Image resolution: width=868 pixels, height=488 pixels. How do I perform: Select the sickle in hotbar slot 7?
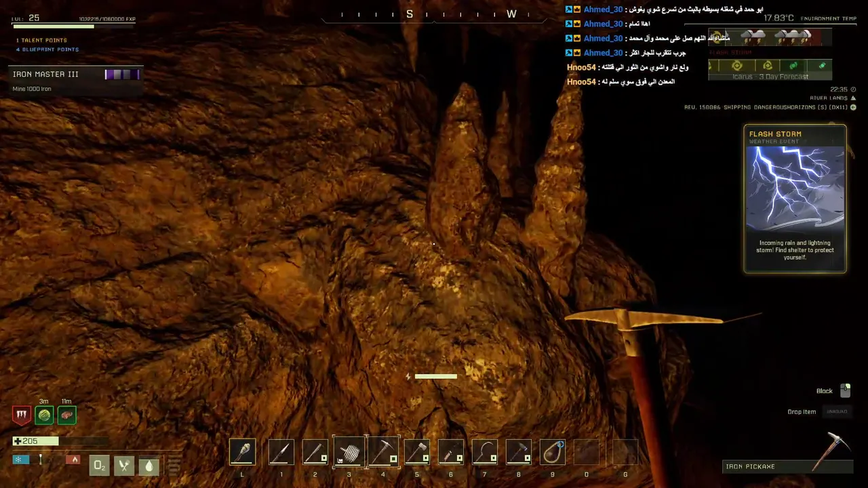click(485, 453)
